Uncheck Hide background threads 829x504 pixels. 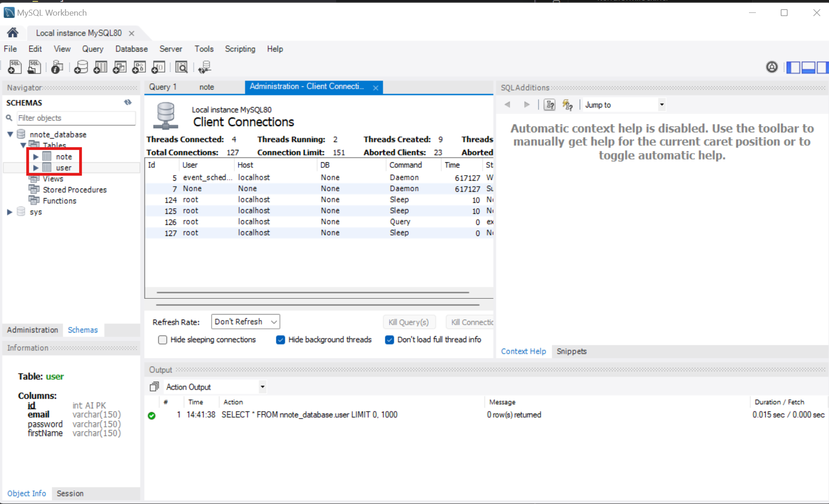280,340
